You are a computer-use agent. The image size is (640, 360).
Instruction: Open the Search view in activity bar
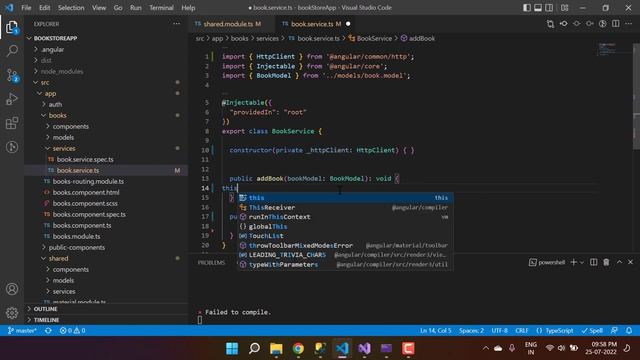(x=12, y=51)
